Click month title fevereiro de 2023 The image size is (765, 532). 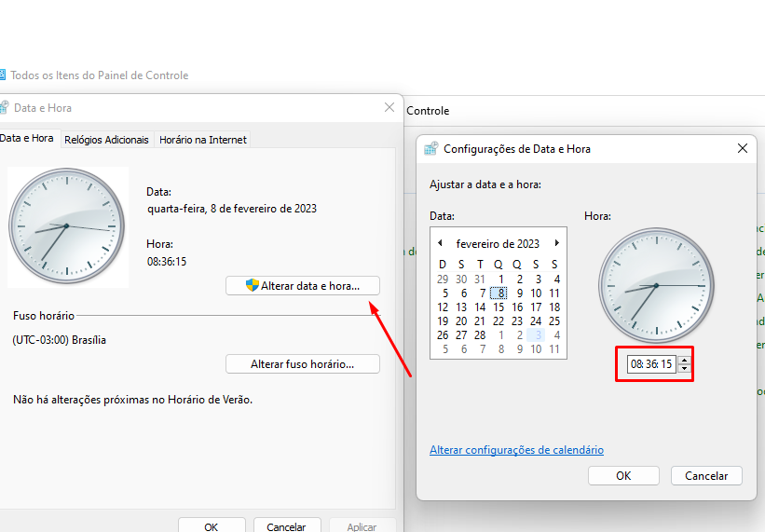pos(498,243)
